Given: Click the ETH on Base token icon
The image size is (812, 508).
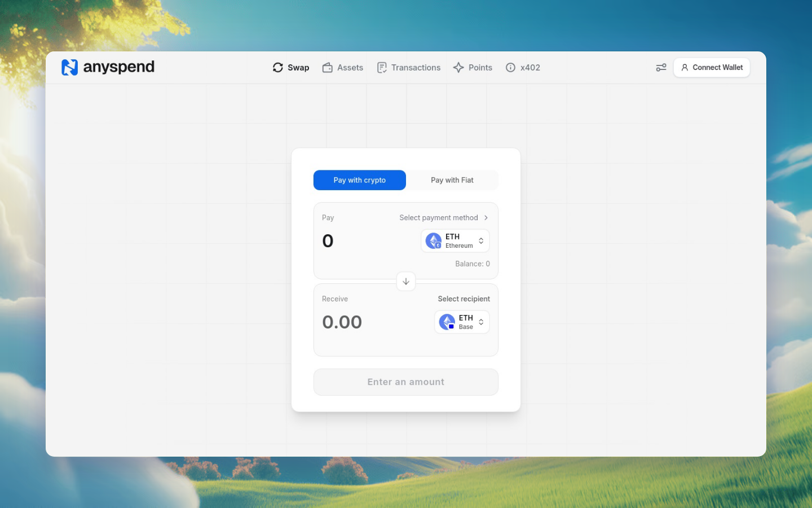Looking at the screenshot, I should click(x=447, y=322).
